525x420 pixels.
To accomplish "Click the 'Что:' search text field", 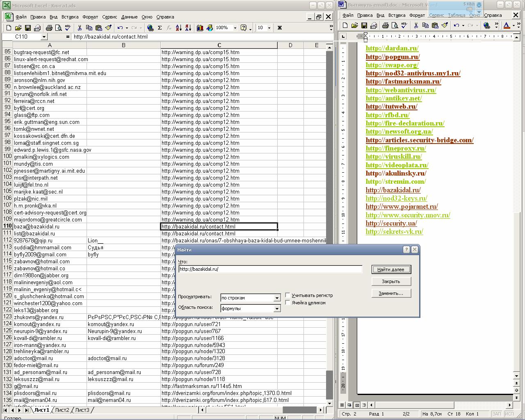I will click(x=270, y=269).
